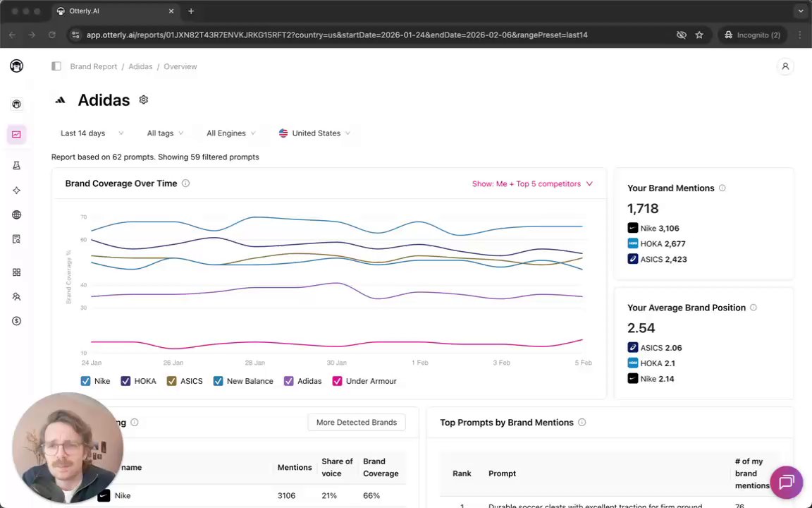812x508 pixels.
Task: Open the brand reports chart sidebar icon
Action: coord(16,134)
